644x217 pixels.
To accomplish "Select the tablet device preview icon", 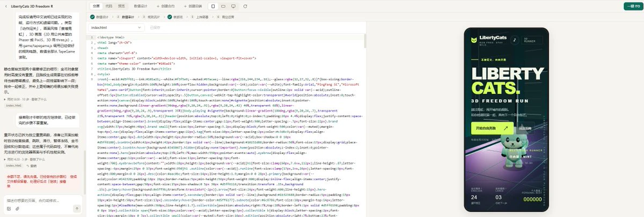I will [x=223, y=6].
